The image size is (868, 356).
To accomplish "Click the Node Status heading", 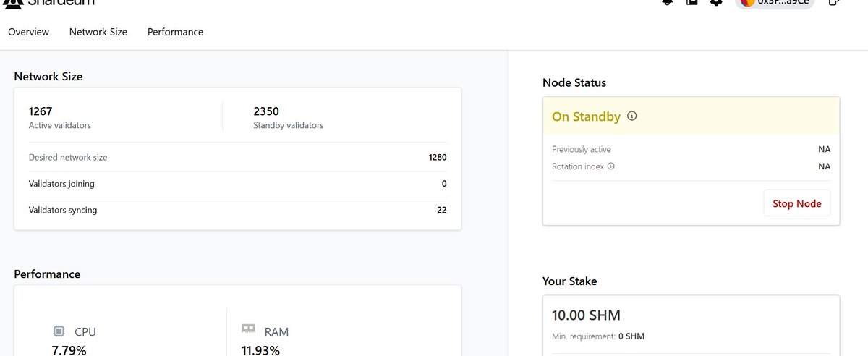I will pos(574,82).
